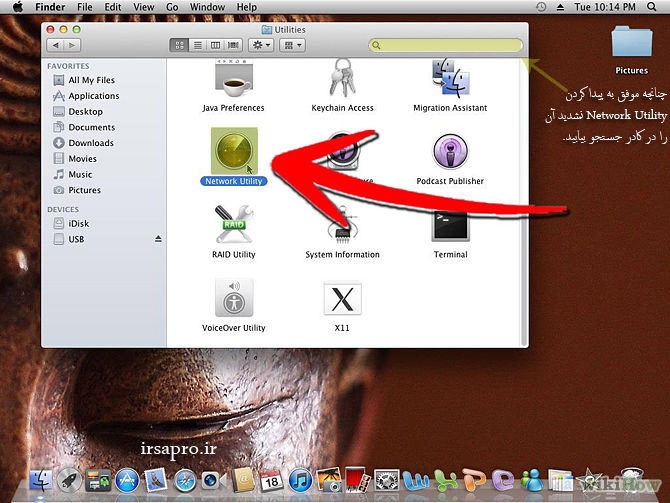The image size is (670, 503).
Task: Open Photo Booth from the Dock
Action: 358,479
